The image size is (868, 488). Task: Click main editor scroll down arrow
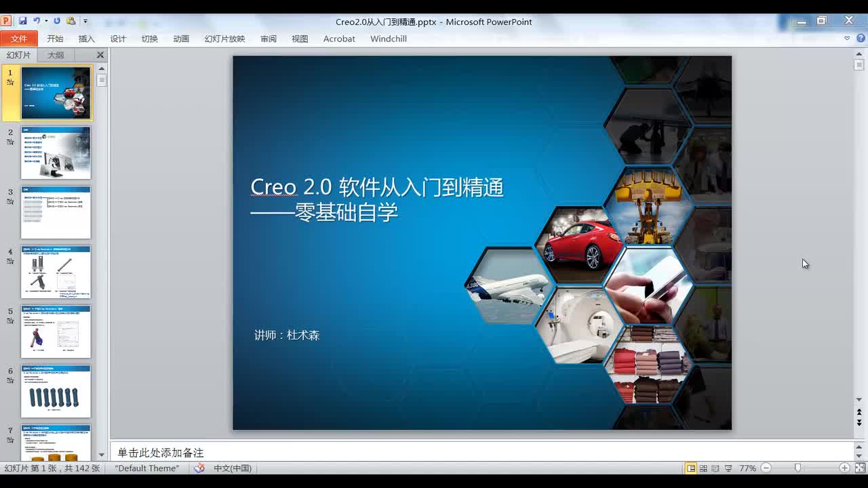pyautogui.click(x=859, y=401)
